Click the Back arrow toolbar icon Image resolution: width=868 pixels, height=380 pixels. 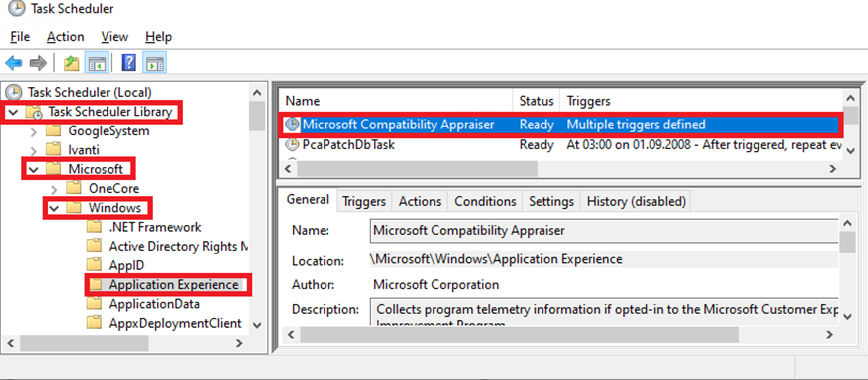(x=14, y=63)
